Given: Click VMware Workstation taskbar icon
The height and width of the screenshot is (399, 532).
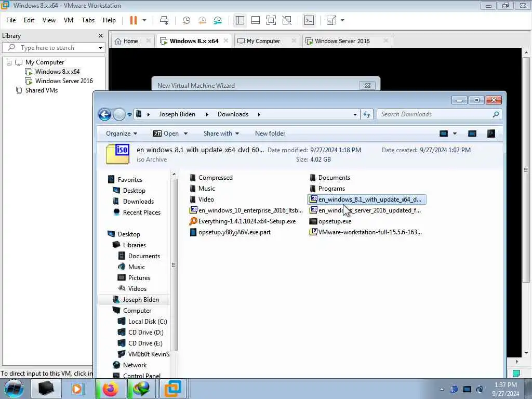Looking at the screenshot, I should coord(172,389).
